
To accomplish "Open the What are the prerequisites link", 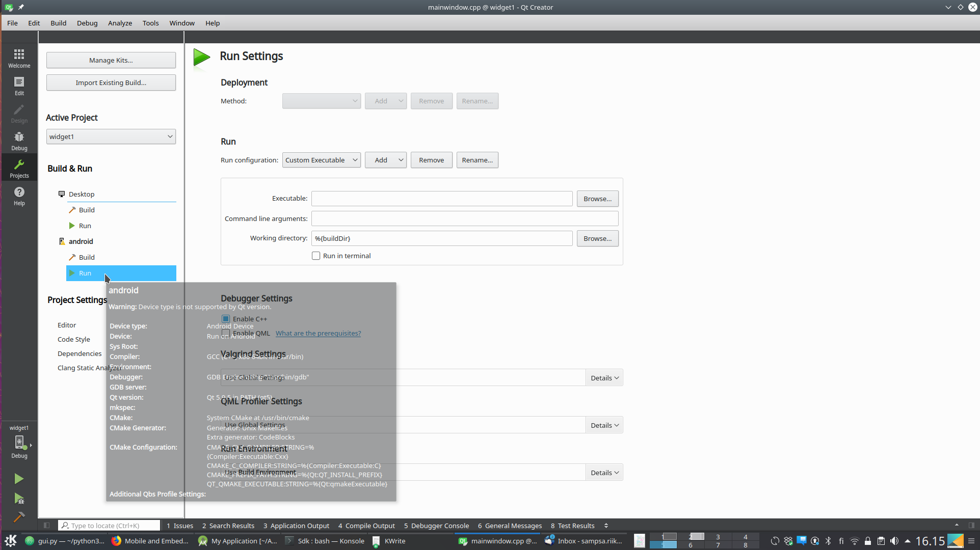I will coord(318,333).
